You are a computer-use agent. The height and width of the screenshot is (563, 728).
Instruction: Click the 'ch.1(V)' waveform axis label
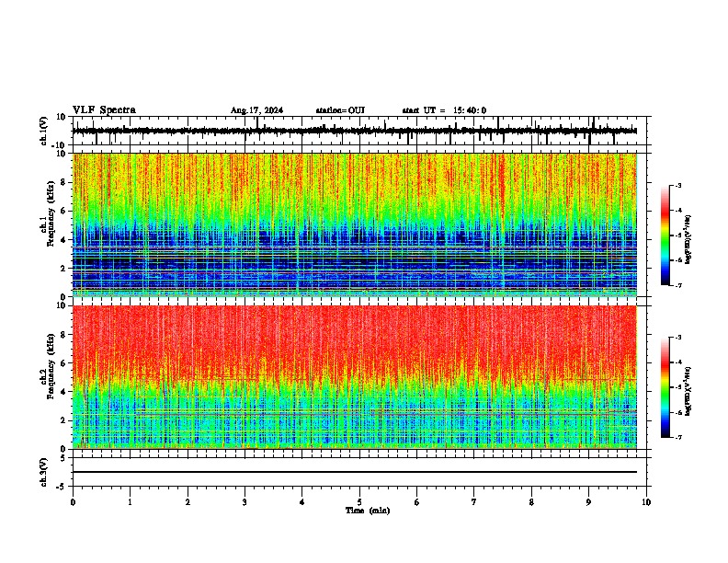pos(44,131)
